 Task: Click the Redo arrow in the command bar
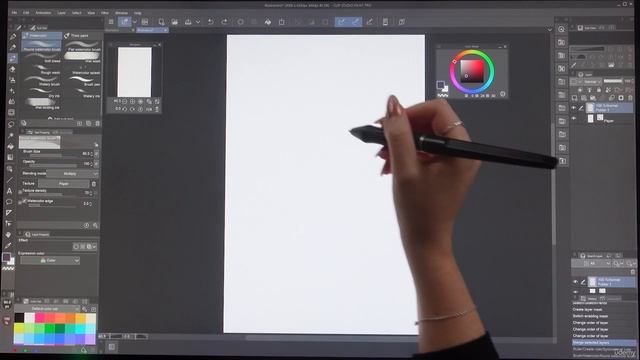[x=224, y=22]
